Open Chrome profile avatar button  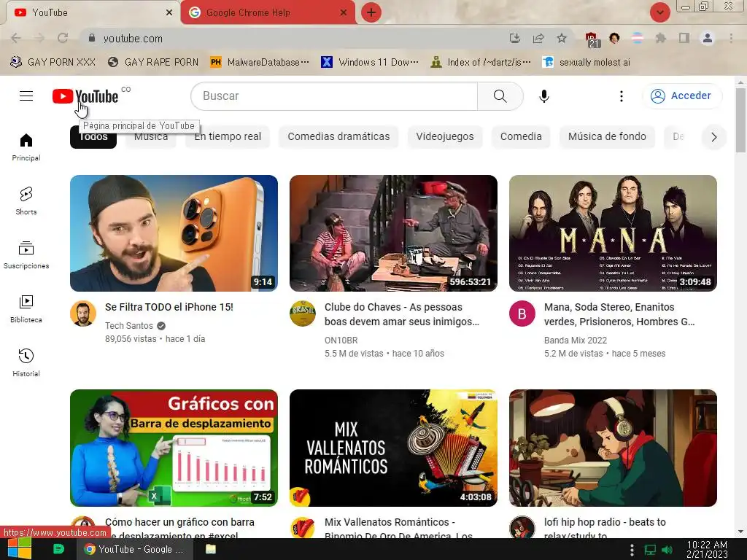click(x=708, y=38)
